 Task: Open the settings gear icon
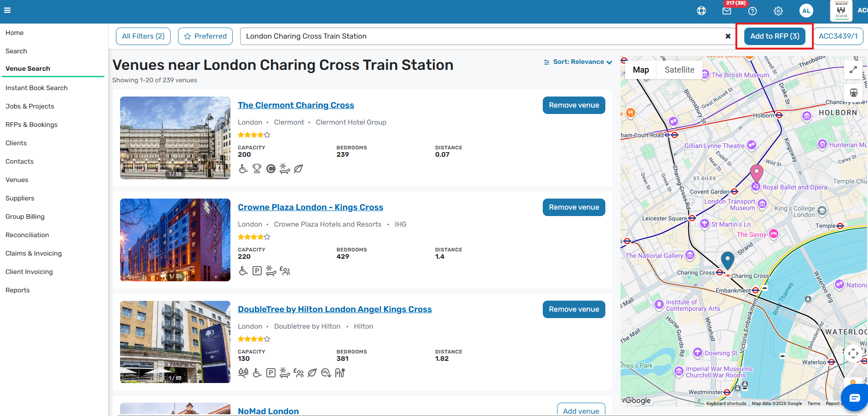[x=778, y=11]
